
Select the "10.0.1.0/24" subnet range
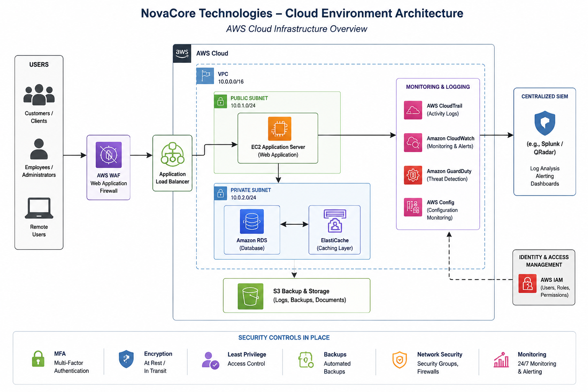(243, 106)
